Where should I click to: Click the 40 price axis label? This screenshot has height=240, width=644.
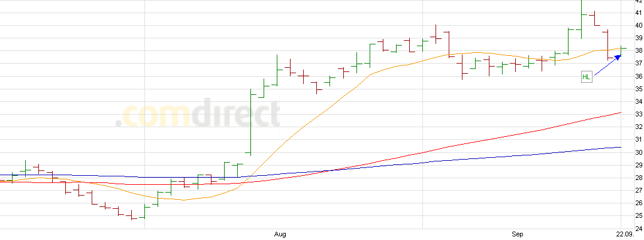point(639,26)
